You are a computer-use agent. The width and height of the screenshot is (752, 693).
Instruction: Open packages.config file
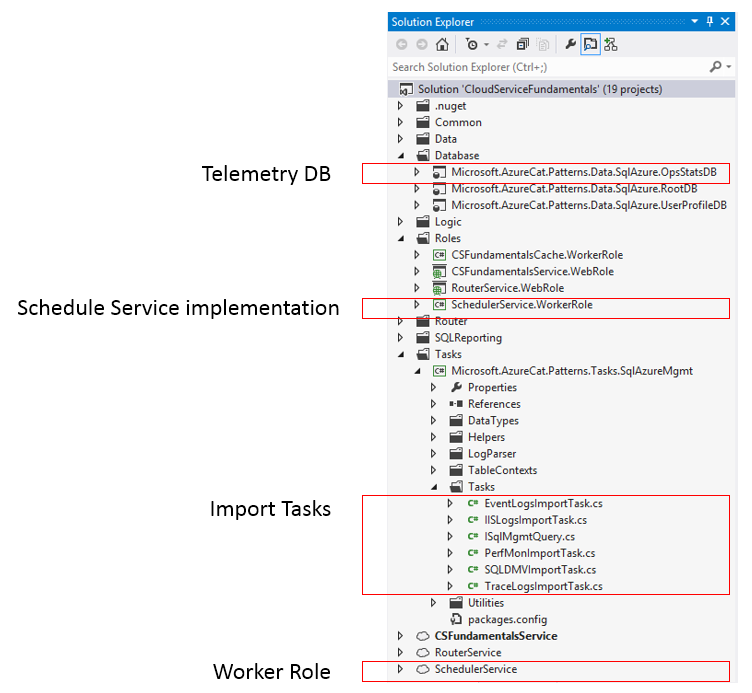pos(507,620)
